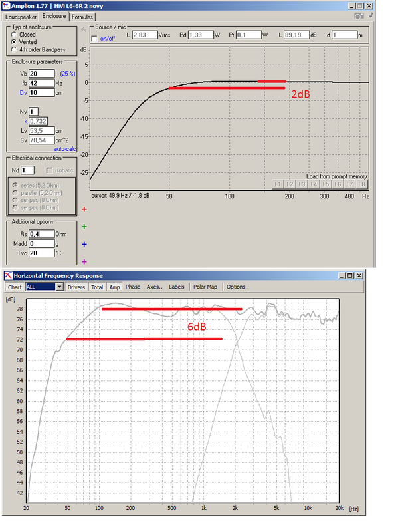Switch to the Loudspeaker tab
This screenshot has width=394, height=532.
(21, 17)
